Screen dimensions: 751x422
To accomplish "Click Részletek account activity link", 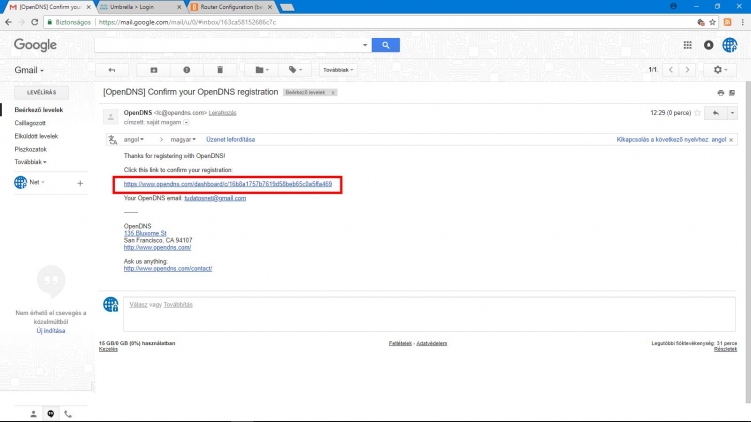I will click(x=725, y=349).
